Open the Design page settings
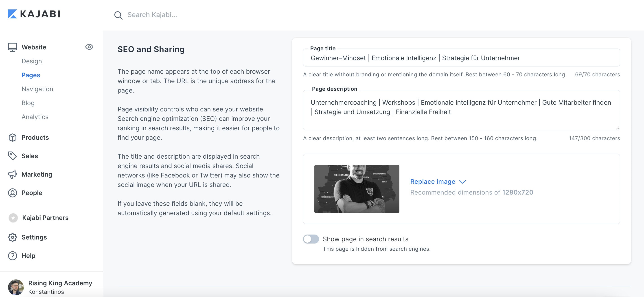The height and width of the screenshot is (297, 644). pyautogui.click(x=31, y=61)
